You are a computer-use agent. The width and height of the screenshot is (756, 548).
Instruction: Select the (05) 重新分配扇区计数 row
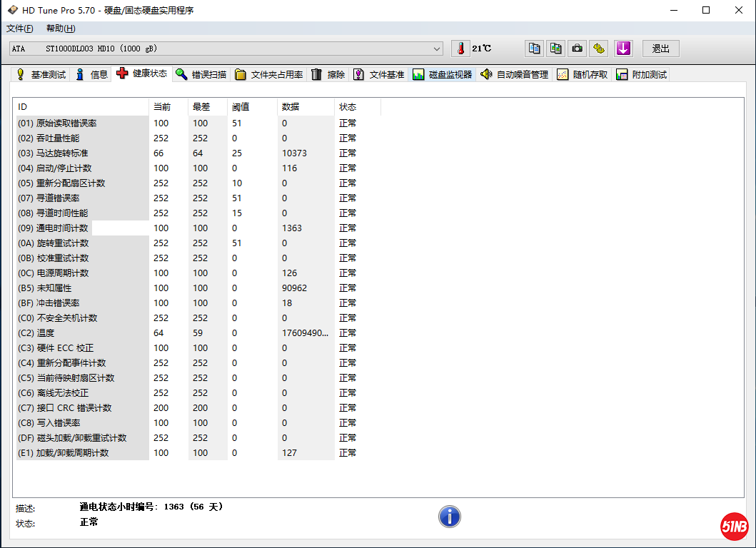[82, 183]
